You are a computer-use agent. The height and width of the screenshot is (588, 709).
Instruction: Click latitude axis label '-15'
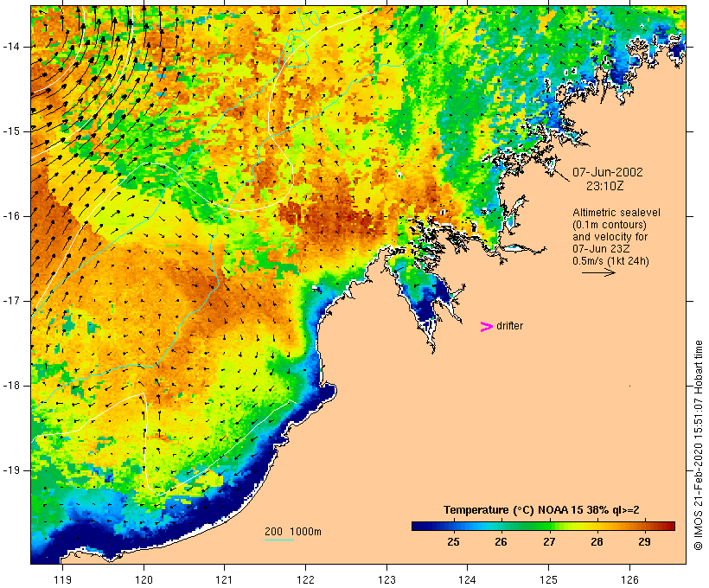(11, 131)
